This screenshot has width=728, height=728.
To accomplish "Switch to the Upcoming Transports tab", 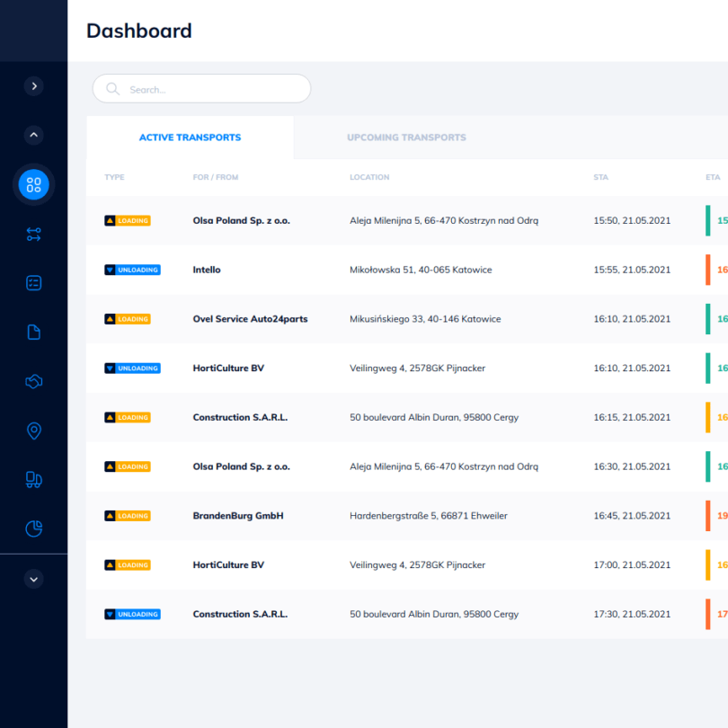I will point(407,138).
